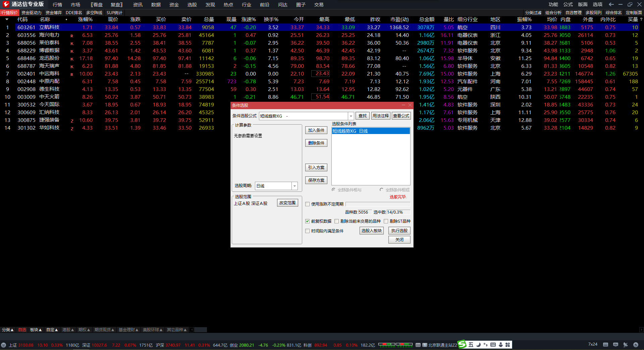This screenshot has height=350, width=644.
Task: Click the K marker beside 龙迅股份
Action: point(72,59)
